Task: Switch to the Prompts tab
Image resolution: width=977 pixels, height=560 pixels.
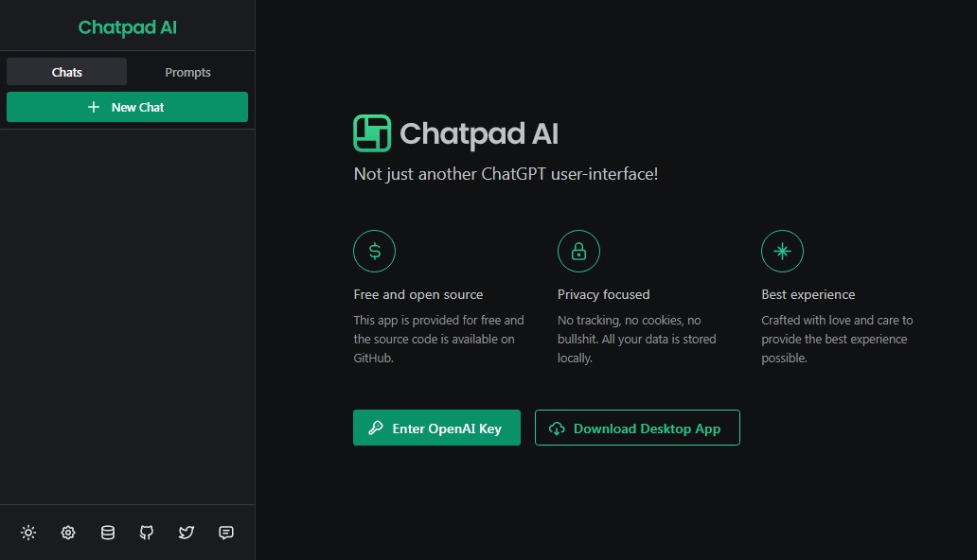Action: tap(187, 72)
